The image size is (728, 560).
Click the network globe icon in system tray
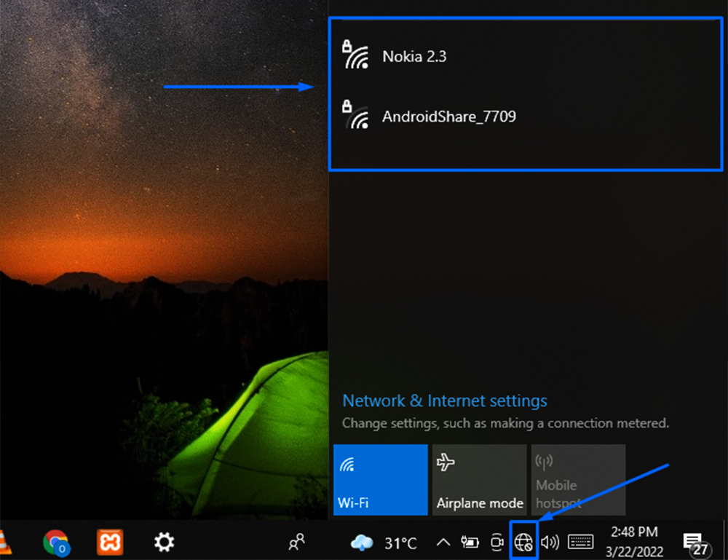523,542
